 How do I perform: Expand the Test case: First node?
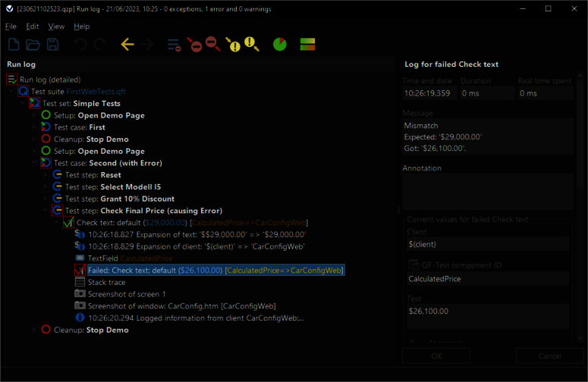(33, 127)
